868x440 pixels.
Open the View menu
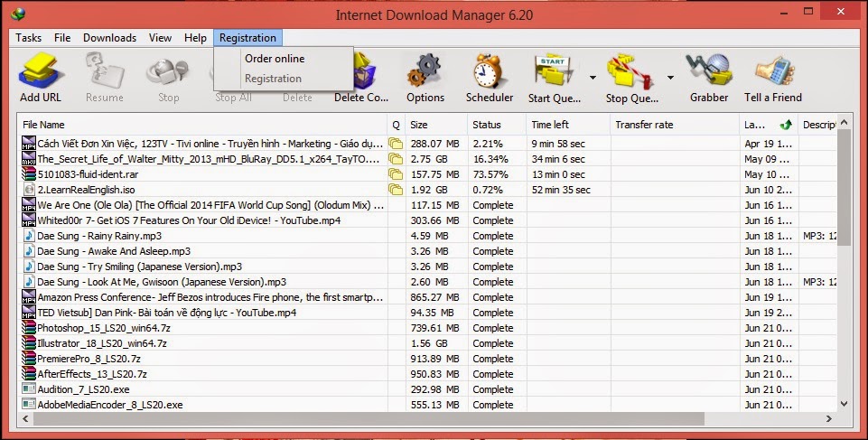click(x=160, y=38)
